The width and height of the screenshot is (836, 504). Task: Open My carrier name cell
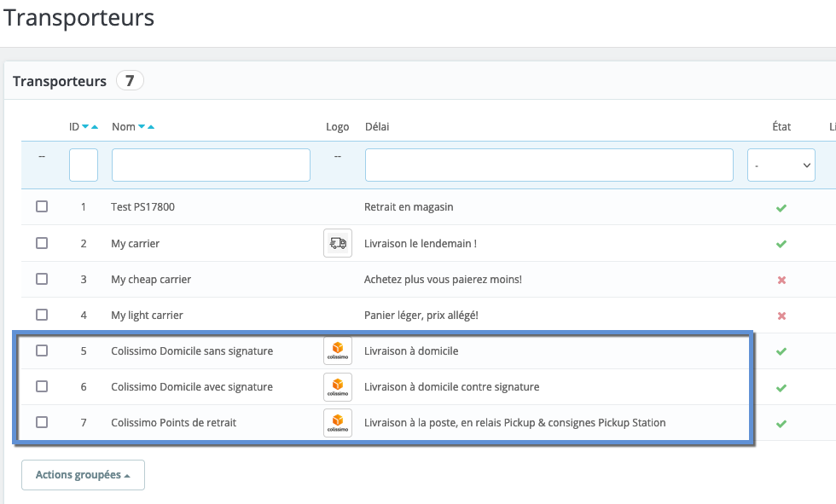click(x=136, y=244)
